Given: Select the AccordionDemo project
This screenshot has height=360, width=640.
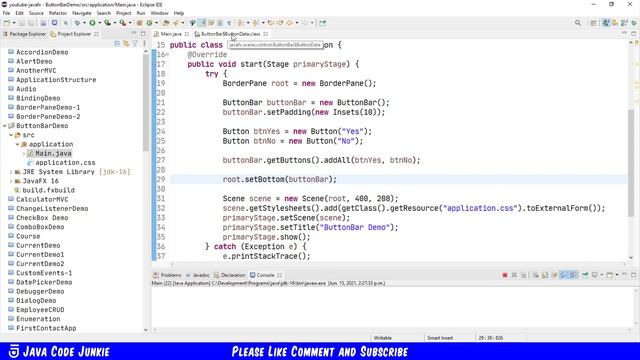Looking at the screenshot, I should click(42, 52).
